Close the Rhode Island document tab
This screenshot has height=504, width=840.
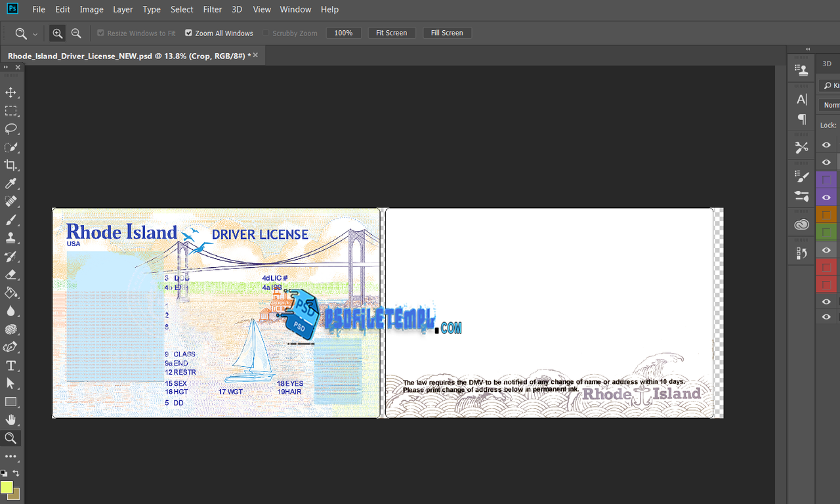(x=255, y=55)
